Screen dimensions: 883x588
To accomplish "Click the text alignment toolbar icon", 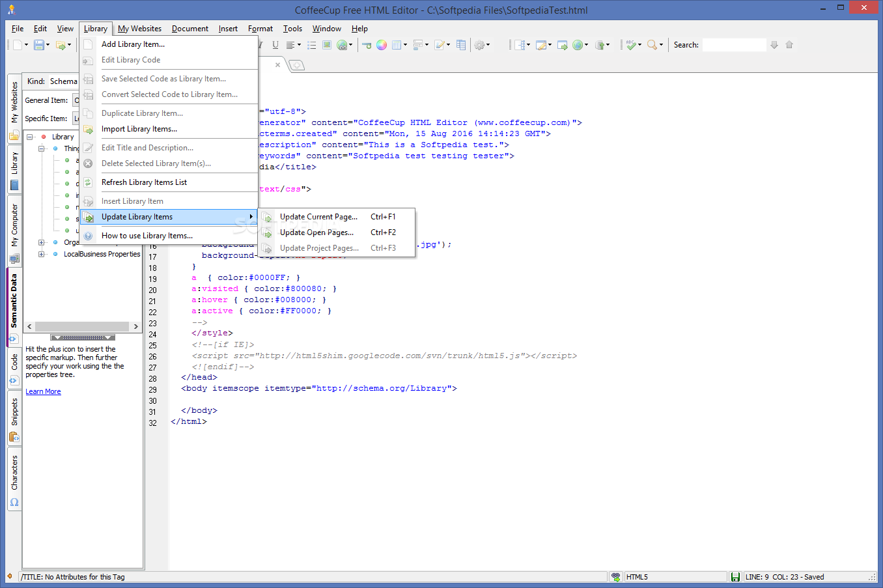I will 290,45.
